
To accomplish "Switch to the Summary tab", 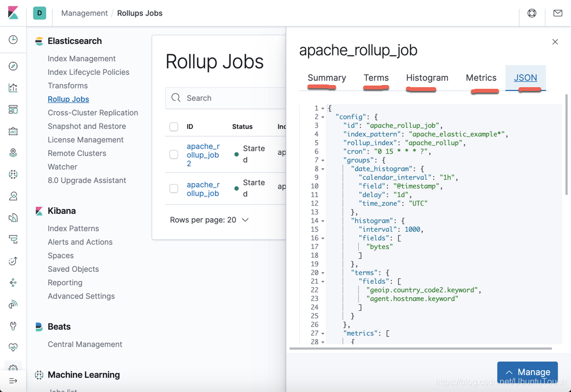I will (x=327, y=78).
